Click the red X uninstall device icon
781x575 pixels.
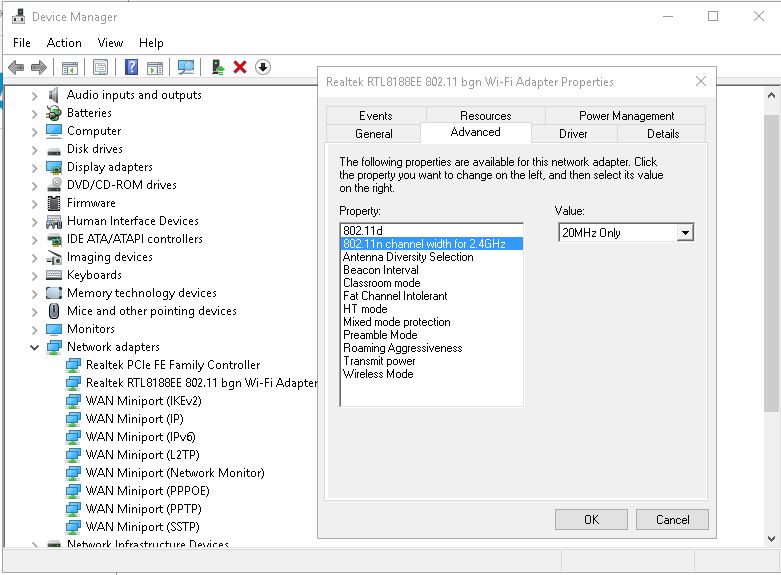(240, 67)
